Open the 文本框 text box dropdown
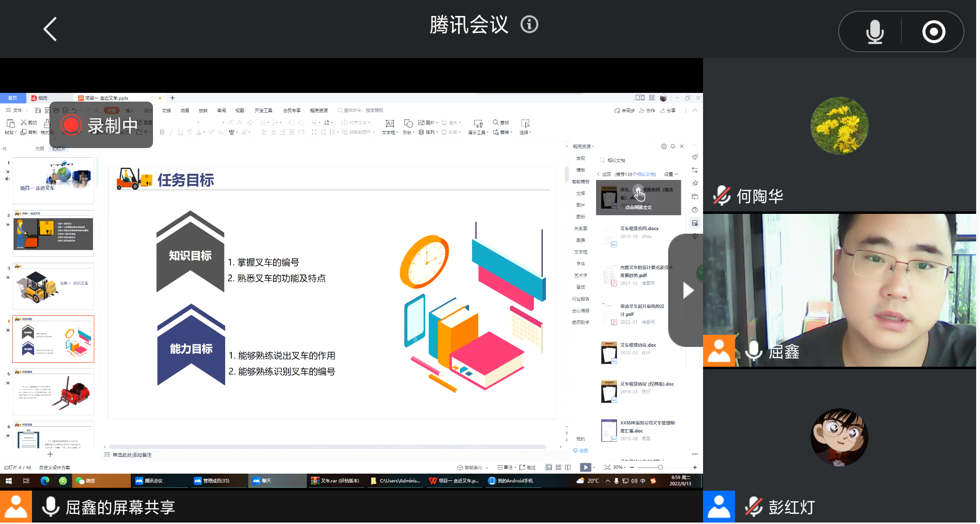 pos(390,127)
